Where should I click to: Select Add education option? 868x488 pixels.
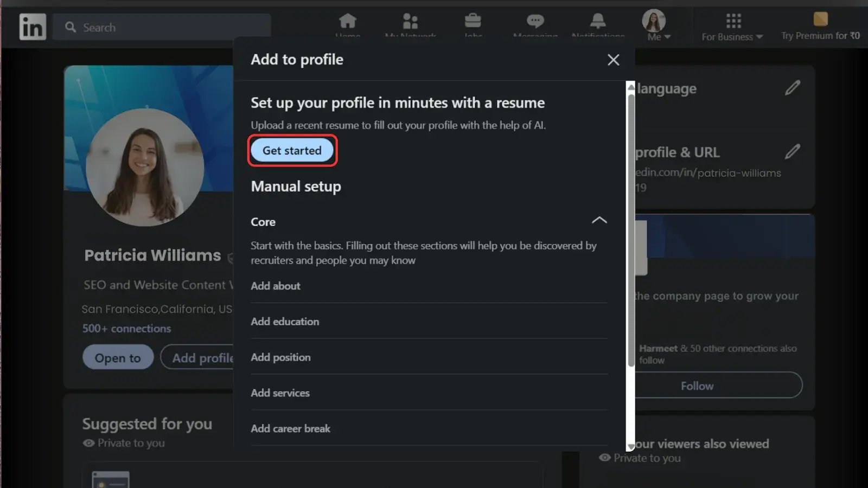285,322
